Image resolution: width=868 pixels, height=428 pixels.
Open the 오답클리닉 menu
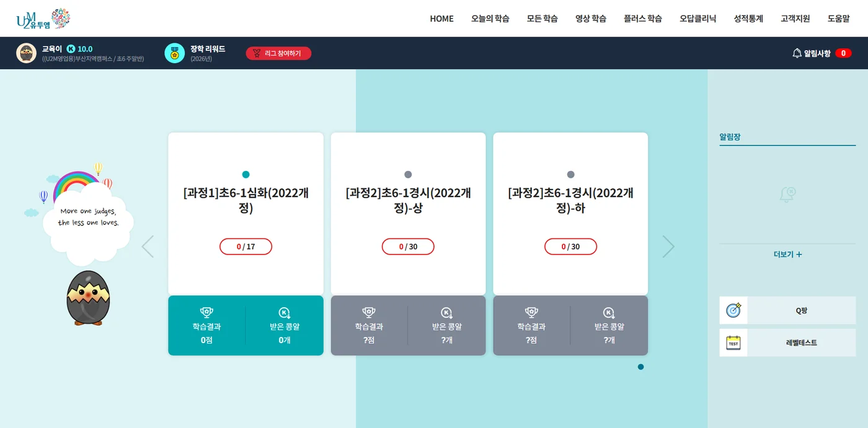pos(697,19)
